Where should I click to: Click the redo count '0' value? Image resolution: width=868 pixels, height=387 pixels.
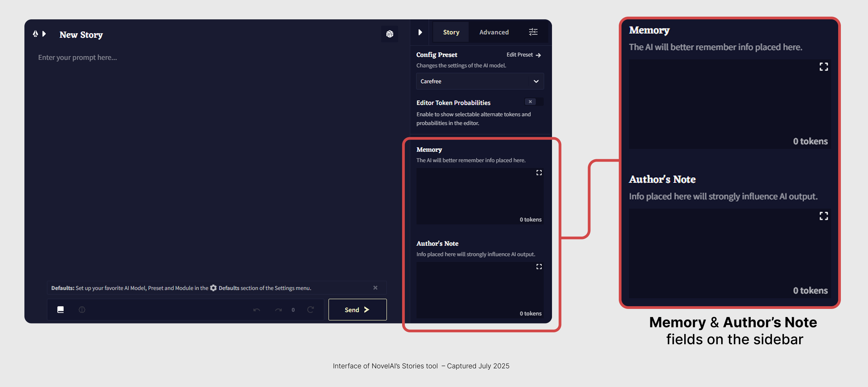pyautogui.click(x=293, y=310)
